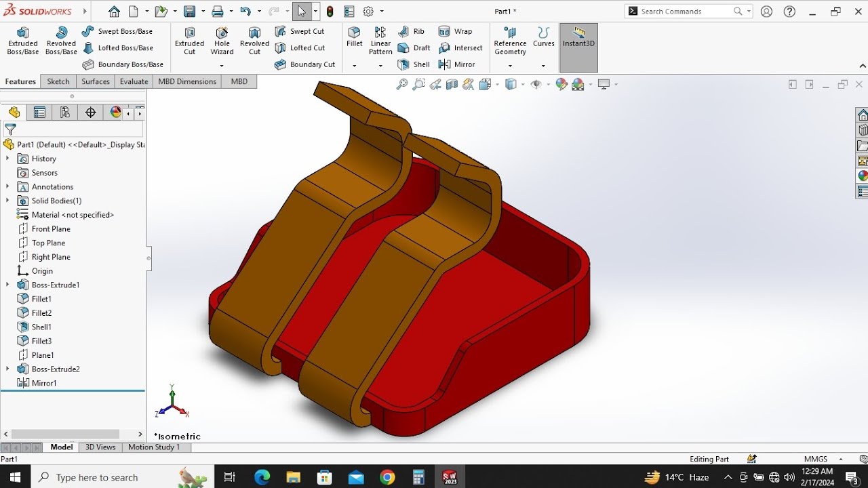Viewport: 868px width, 488px height.
Task: Open the Hole Wizard dropdown arrow
Action: click(x=222, y=66)
